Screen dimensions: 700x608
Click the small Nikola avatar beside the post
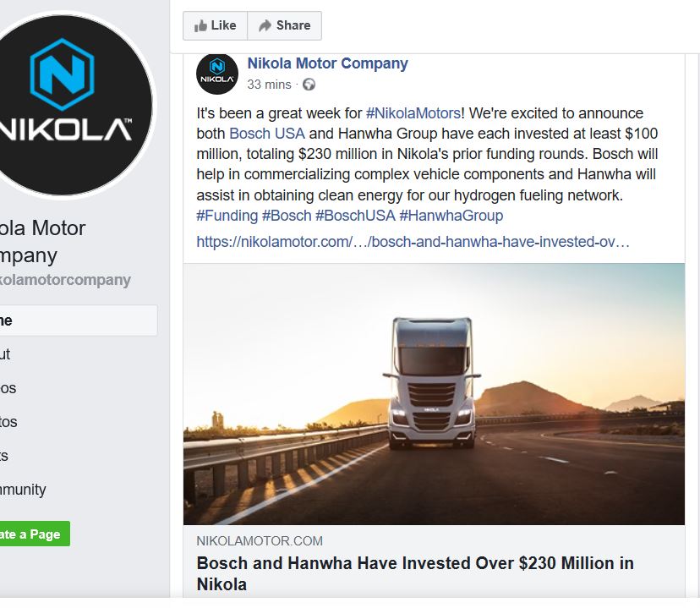217,74
